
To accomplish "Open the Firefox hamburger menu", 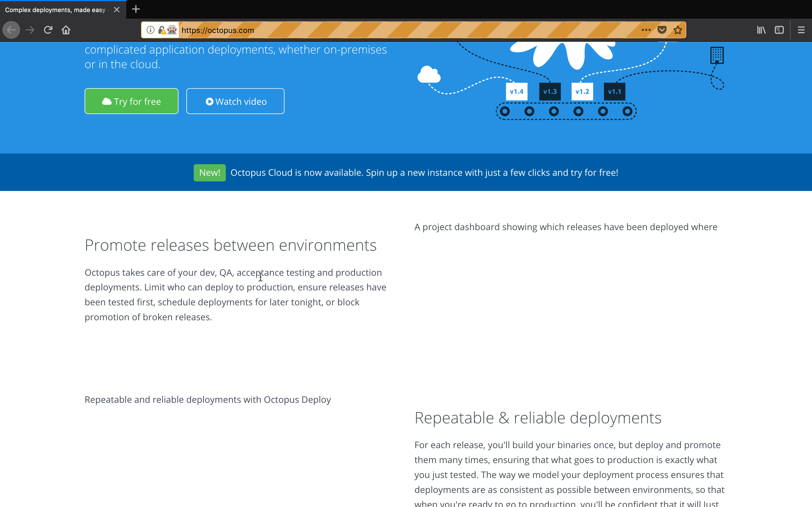I will tap(801, 30).
